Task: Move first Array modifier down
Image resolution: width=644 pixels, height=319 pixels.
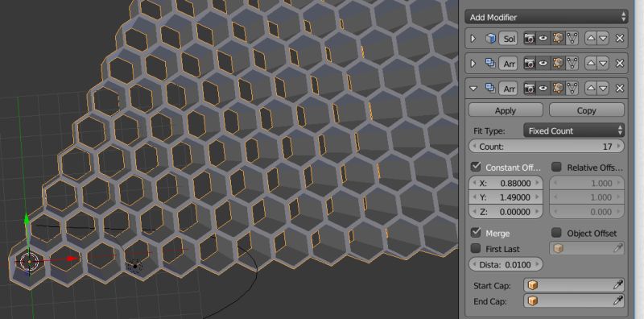Action: coord(603,64)
